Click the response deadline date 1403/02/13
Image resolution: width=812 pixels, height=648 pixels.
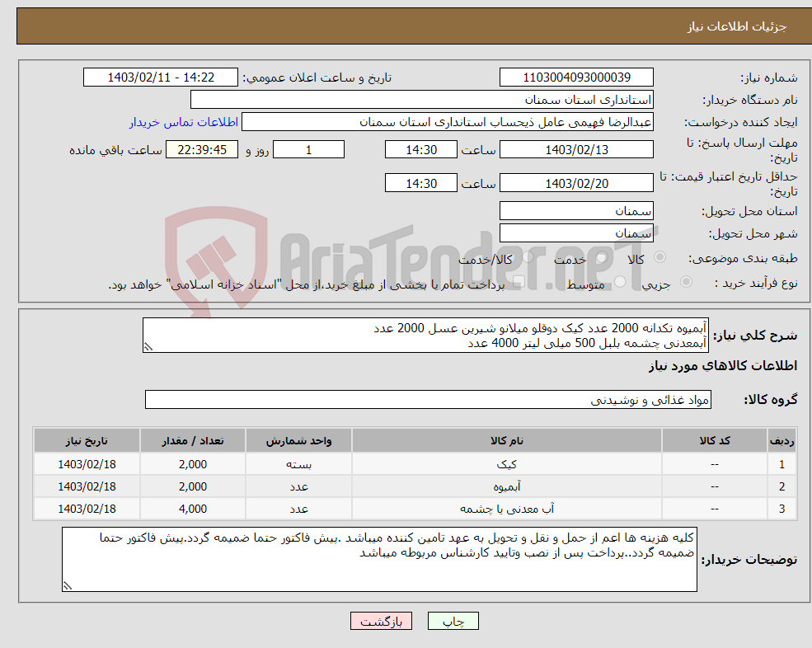pos(576,150)
